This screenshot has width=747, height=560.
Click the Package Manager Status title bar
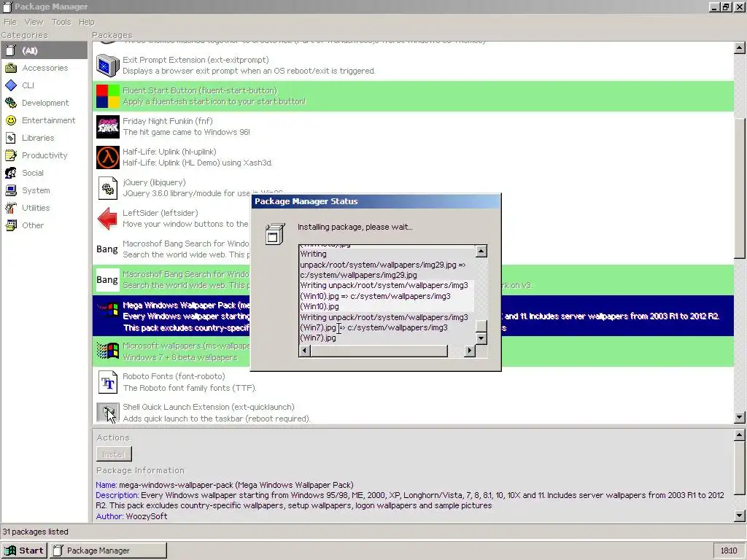[x=376, y=201]
